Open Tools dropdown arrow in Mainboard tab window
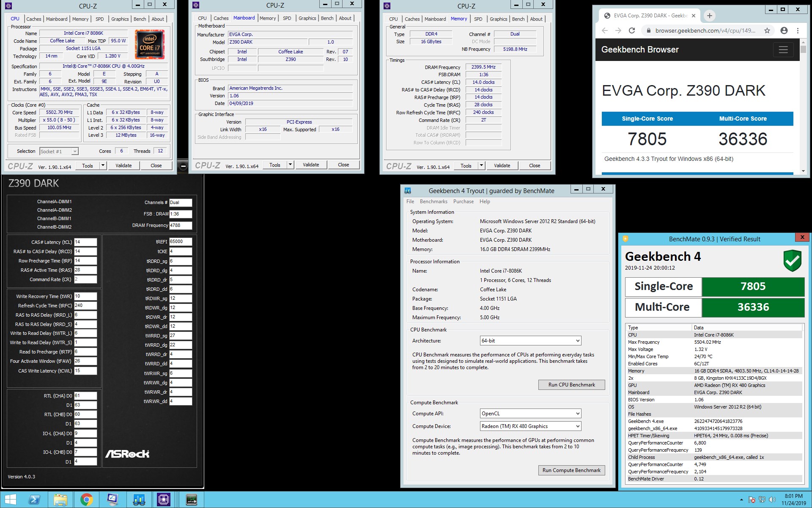 coord(290,165)
